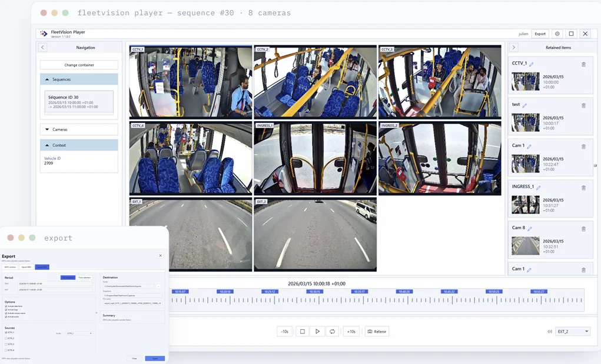Choose the highlighted full sequence period option
Image resolution: width=601 pixels, height=364 pixels.
(68, 278)
